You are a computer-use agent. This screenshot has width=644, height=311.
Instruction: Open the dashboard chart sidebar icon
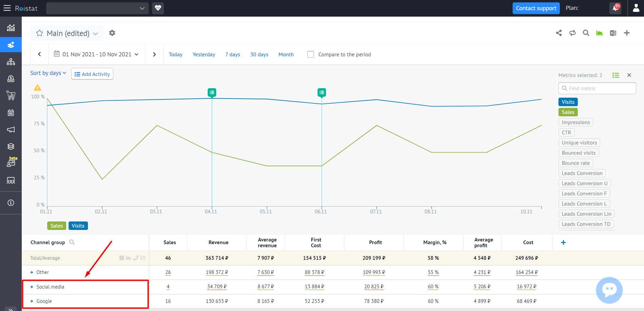point(11,28)
